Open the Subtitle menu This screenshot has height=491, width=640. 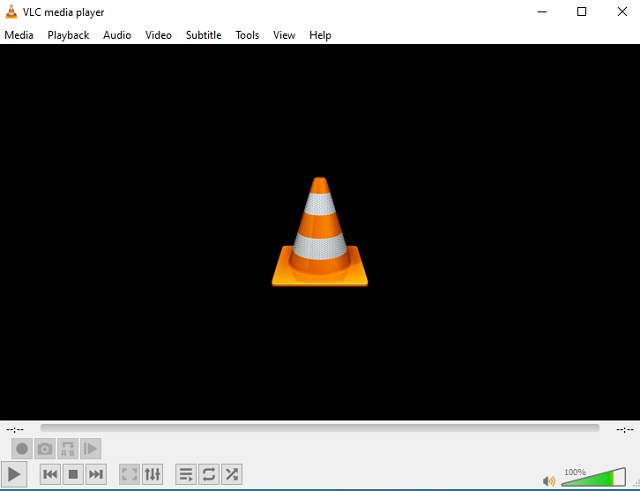[204, 35]
